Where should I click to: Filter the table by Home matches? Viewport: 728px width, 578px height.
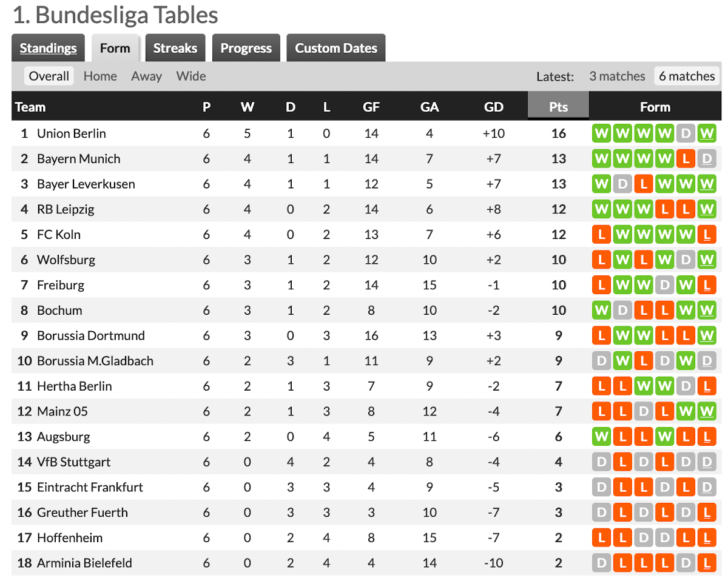(100, 76)
